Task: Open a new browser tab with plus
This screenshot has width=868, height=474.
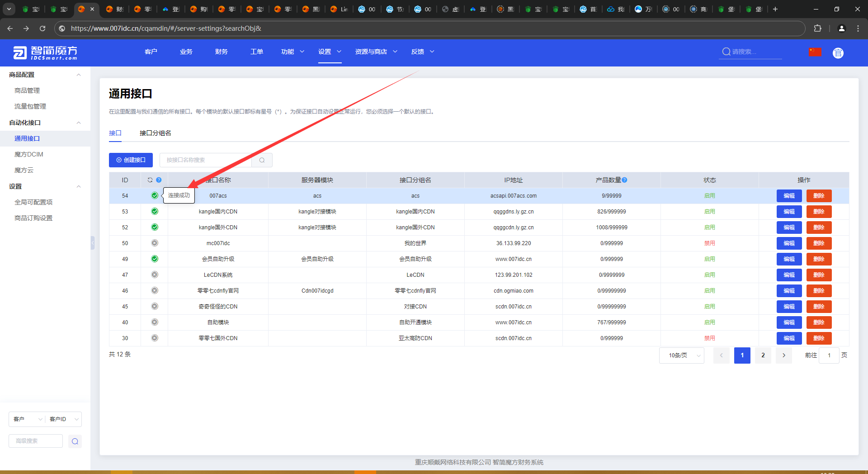Action: (x=775, y=9)
